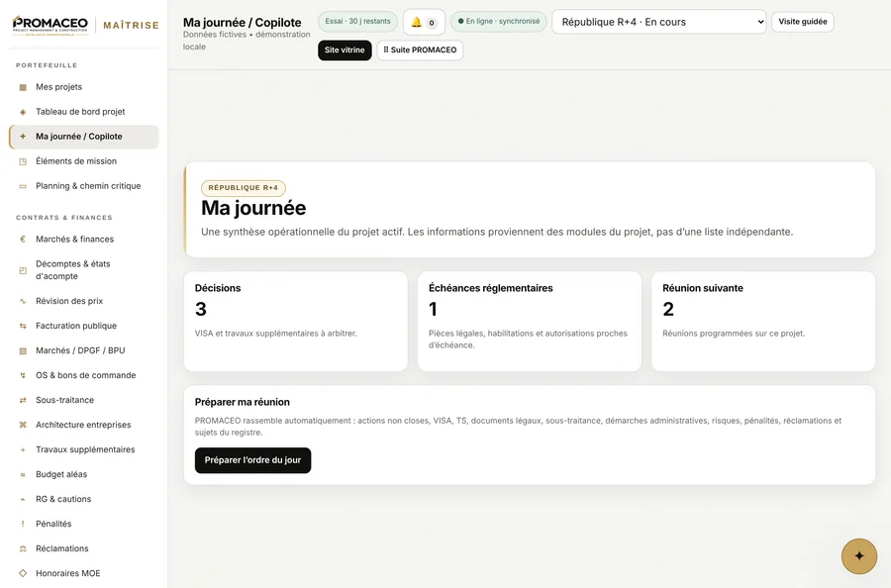The width and height of the screenshot is (891, 588).
Task: Open the République R+4 project selector dropdown
Action: 659,22
